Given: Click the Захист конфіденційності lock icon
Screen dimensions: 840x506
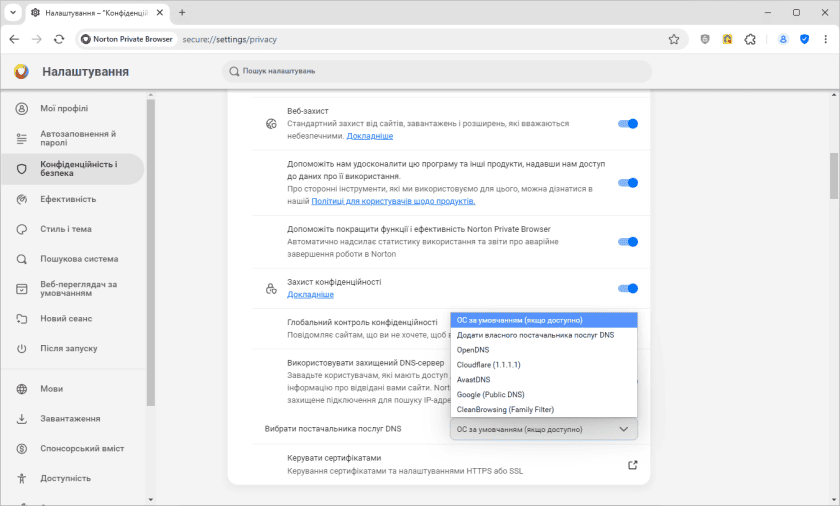Looking at the screenshot, I should (272, 289).
